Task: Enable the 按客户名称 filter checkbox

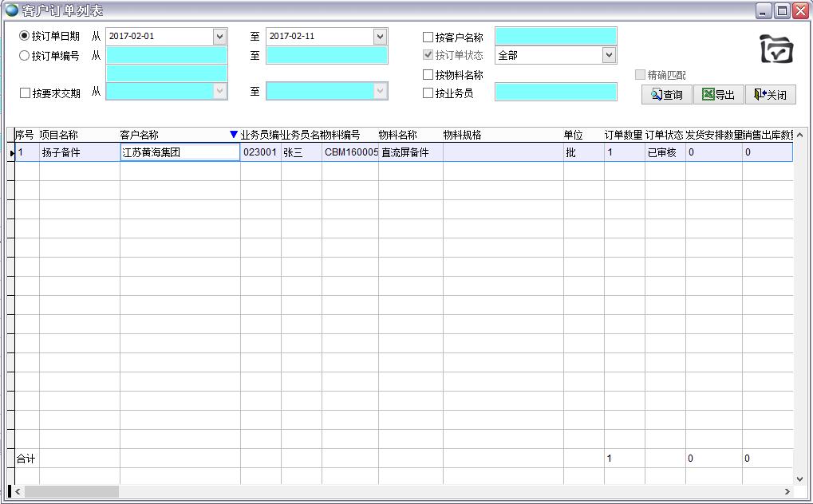Action: pos(428,35)
